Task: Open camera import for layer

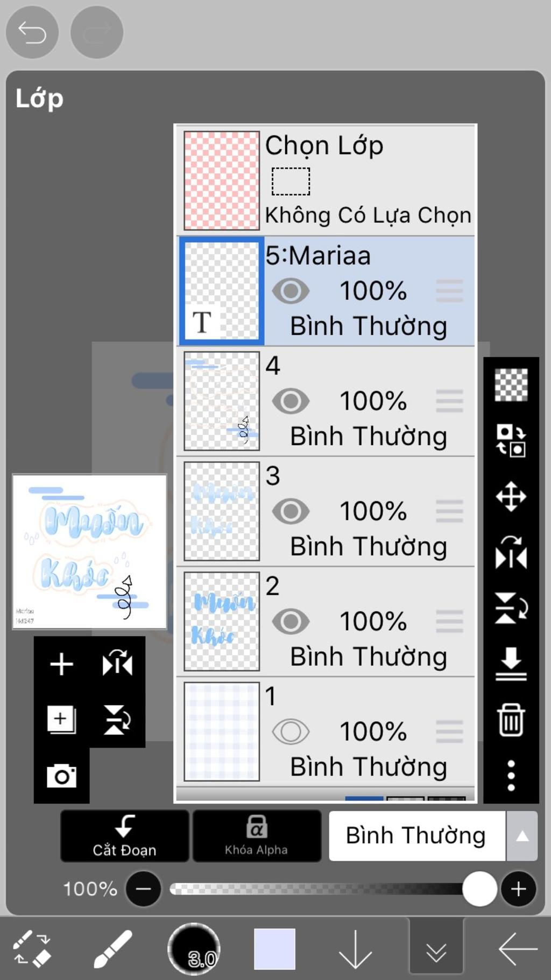Action: tap(61, 775)
